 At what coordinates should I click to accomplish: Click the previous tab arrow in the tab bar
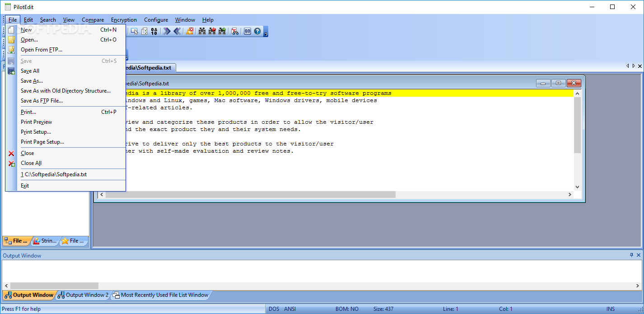(x=628, y=66)
